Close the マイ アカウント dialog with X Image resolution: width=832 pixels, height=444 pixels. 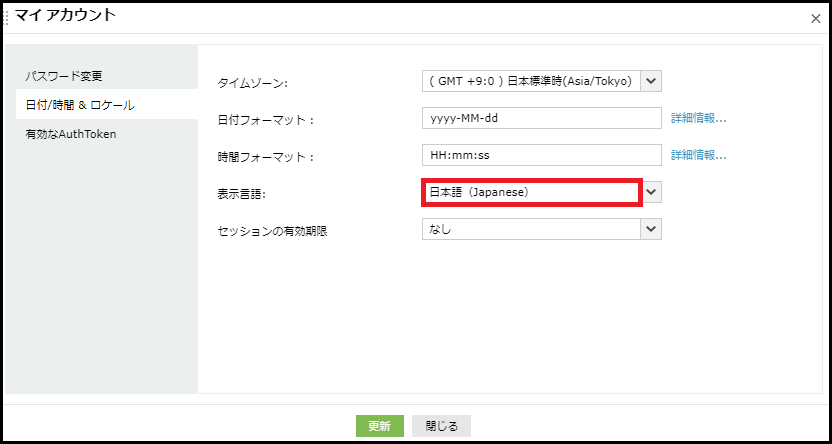[815, 18]
